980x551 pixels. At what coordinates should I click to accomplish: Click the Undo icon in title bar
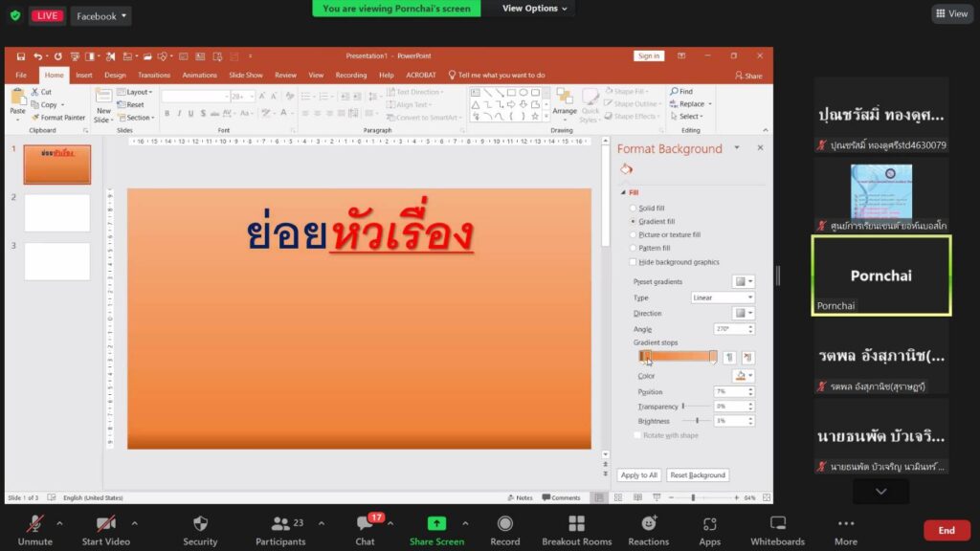tap(37, 56)
